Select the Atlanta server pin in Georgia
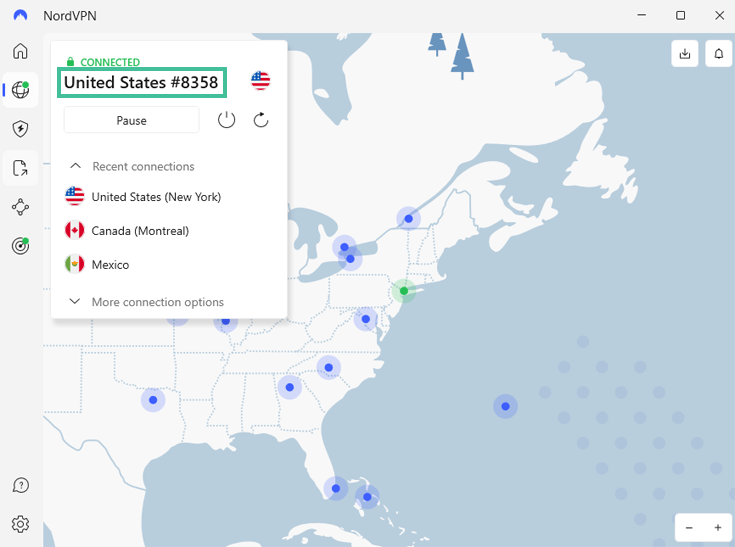This screenshot has width=735, height=547. pos(289,387)
